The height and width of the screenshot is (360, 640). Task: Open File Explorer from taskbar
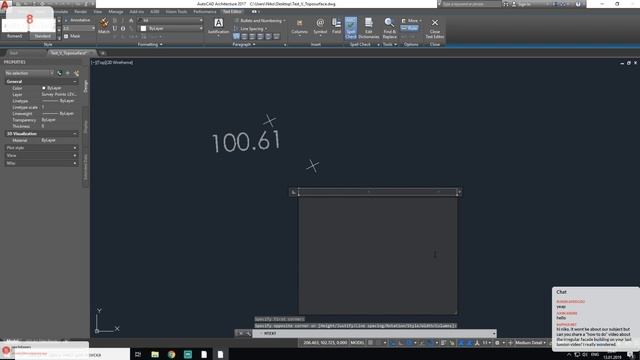(155, 354)
